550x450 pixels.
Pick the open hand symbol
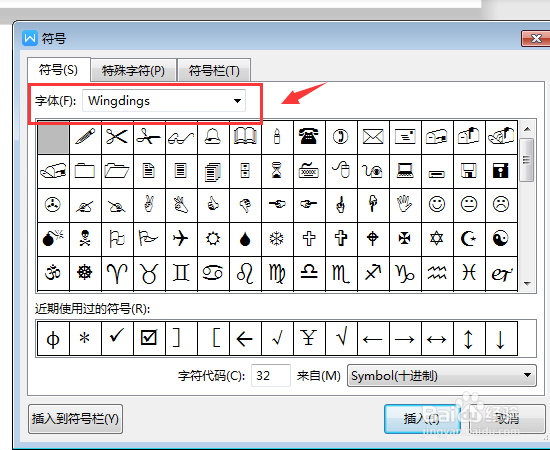(x=404, y=204)
